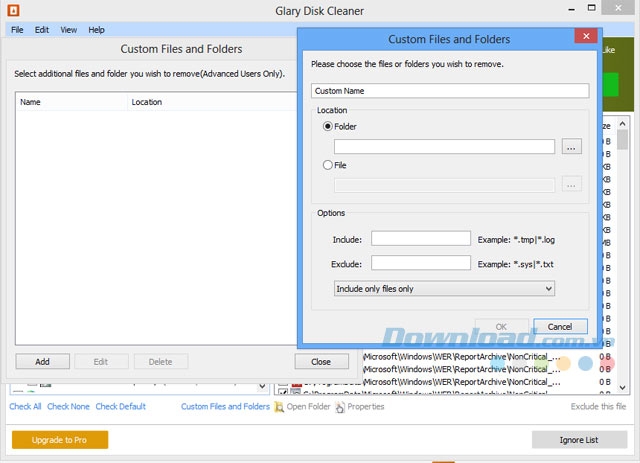Browse for folder with the ellipsis button
Image resolution: width=640 pixels, height=463 pixels.
point(571,147)
